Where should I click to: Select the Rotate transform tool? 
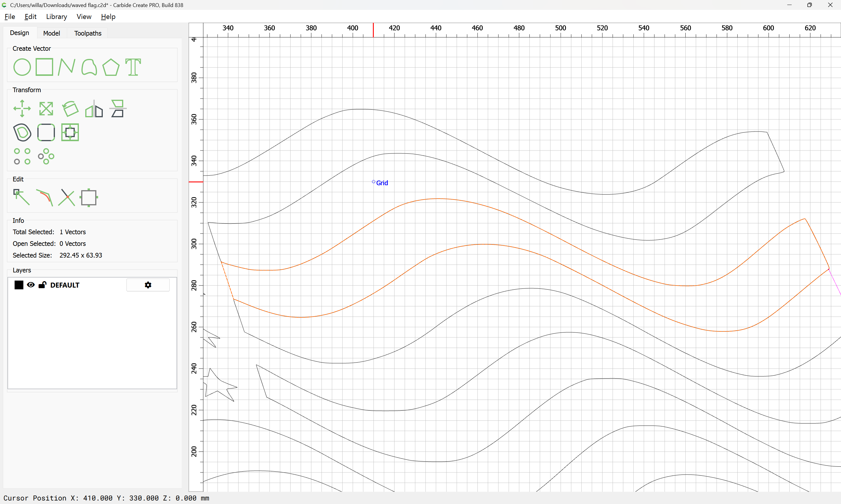[70, 109]
